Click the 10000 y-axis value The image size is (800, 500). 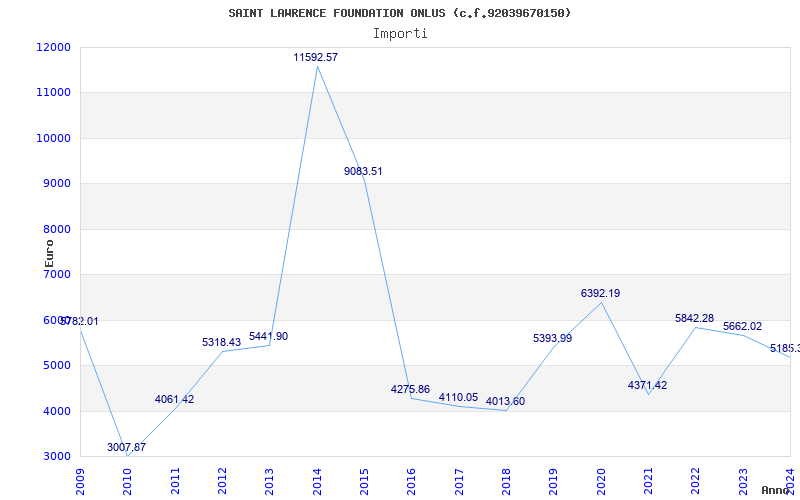coord(54,138)
